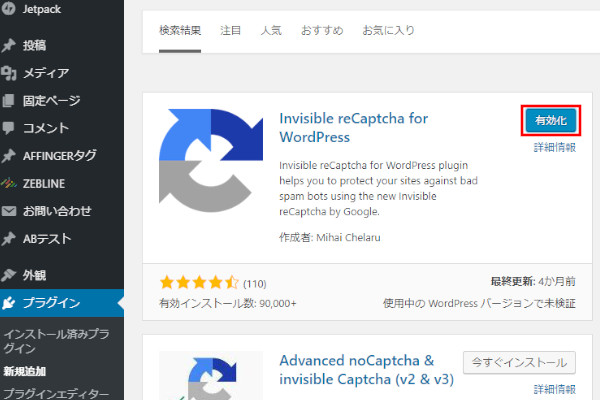Click the pin icon beside AFFINGERタグ
This screenshot has height=400, width=600.
click(x=8, y=155)
